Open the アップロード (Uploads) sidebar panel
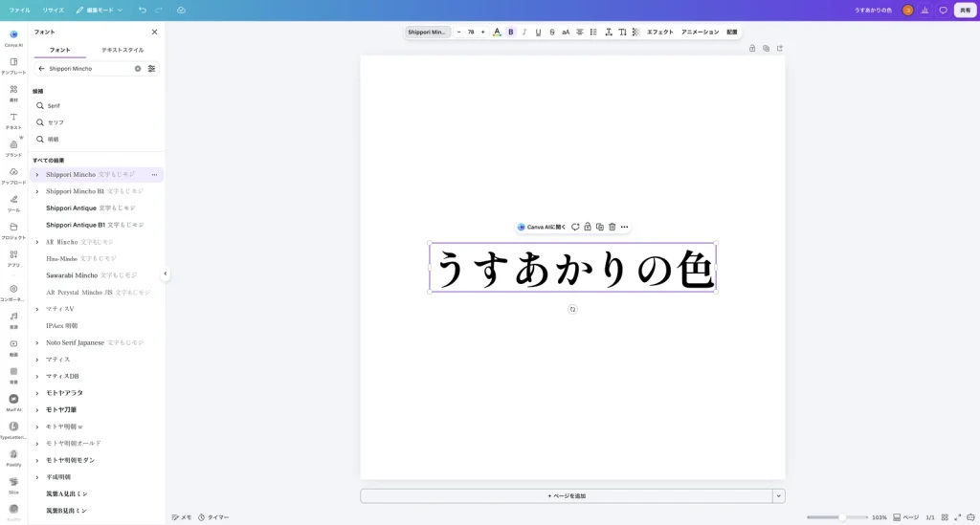The height and width of the screenshot is (525, 980). tap(13, 176)
